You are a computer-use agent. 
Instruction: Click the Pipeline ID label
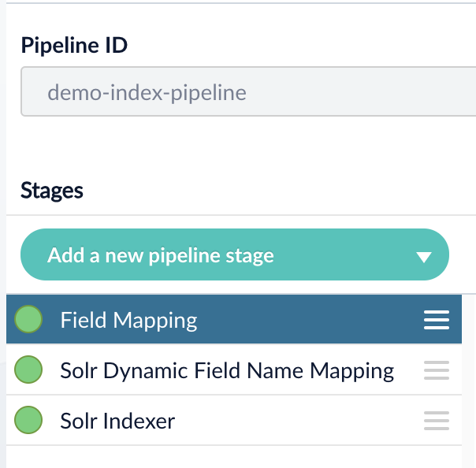74,45
